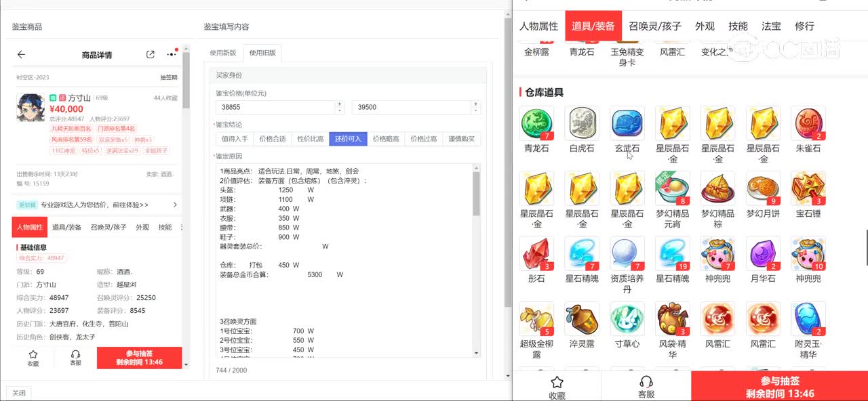Click inside the 鉴定原因 text area
Viewport: 868px width, 401px height.
pyautogui.click(x=344, y=261)
